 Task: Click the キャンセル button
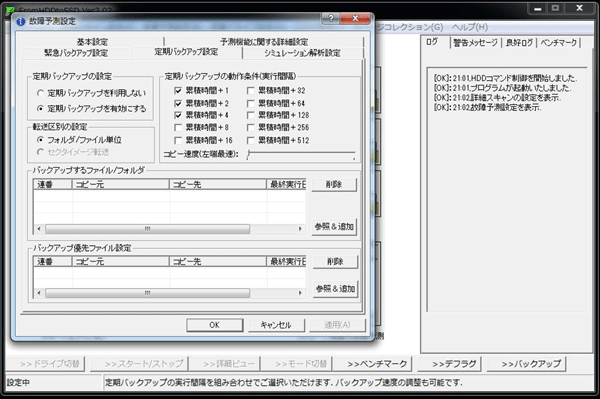point(276,325)
